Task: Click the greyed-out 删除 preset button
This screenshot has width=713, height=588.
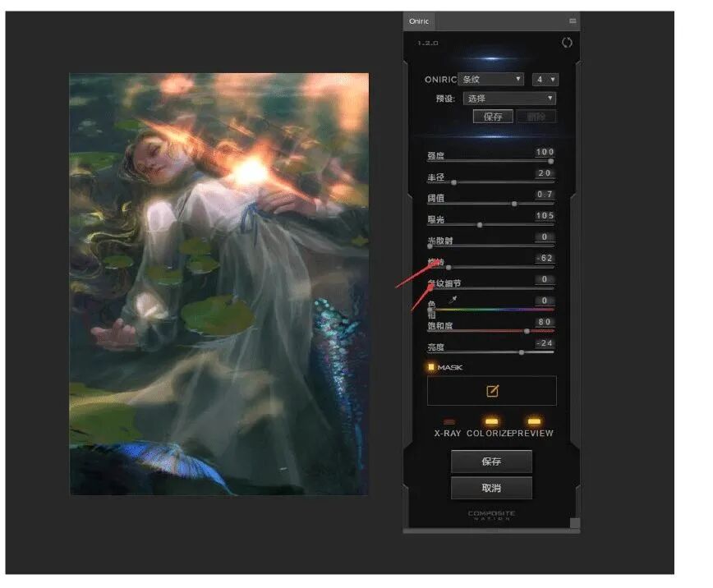Action: [536, 117]
